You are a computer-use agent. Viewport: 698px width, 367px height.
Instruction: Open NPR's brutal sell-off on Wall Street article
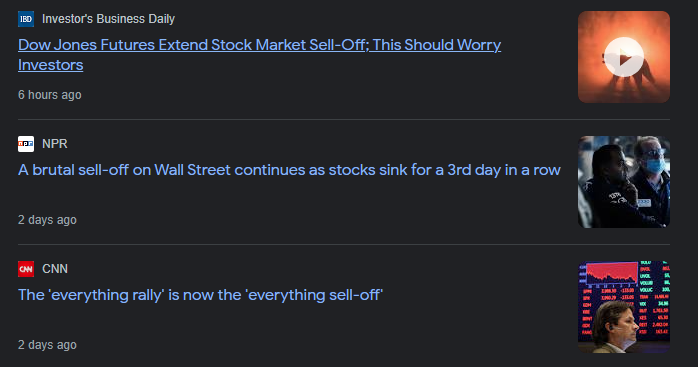click(x=289, y=170)
